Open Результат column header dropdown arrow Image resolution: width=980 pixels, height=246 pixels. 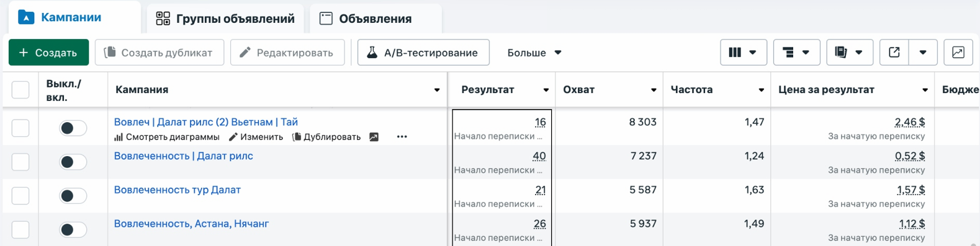(546, 90)
